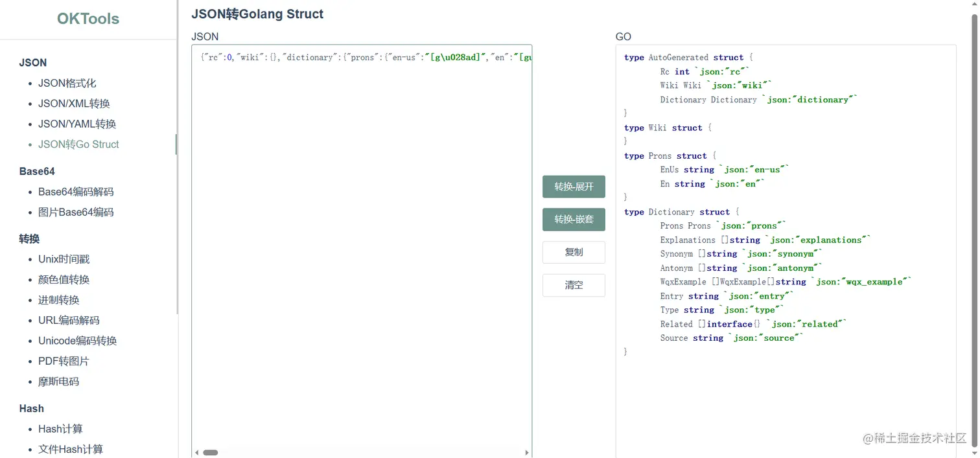Viewport: 980px width, 458px height.
Task: Go to JSON/XML转换
Action: pyautogui.click(x=74, y=104)
